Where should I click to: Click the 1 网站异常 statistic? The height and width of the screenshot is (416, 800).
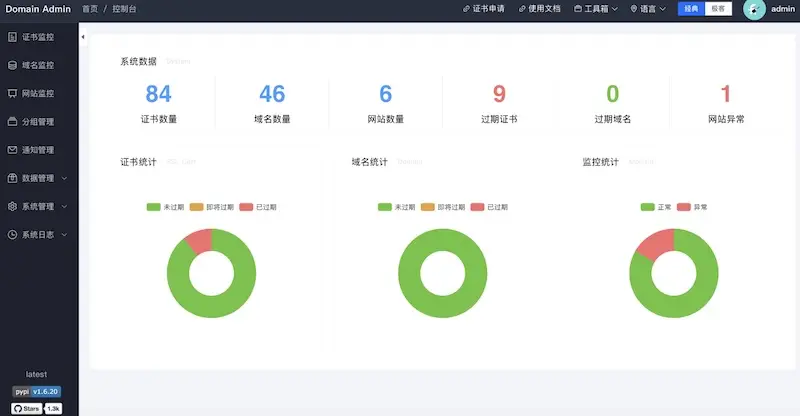tap(726, 104)
